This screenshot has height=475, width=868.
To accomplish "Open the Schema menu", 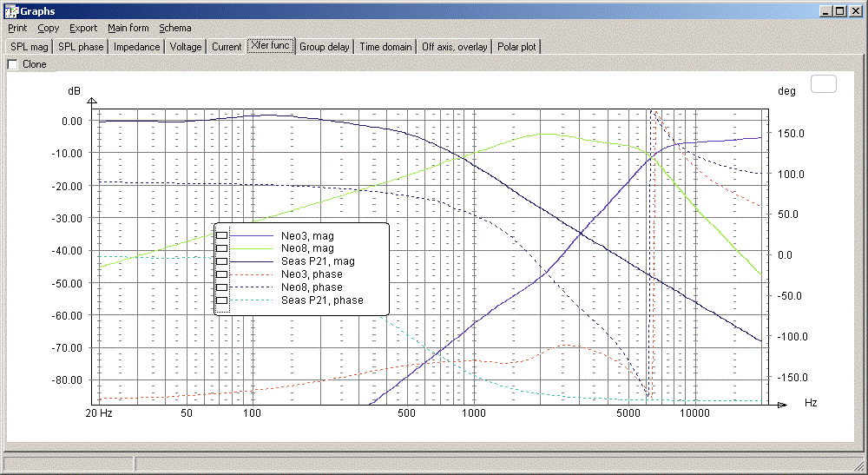I will [x=175, y=28].
